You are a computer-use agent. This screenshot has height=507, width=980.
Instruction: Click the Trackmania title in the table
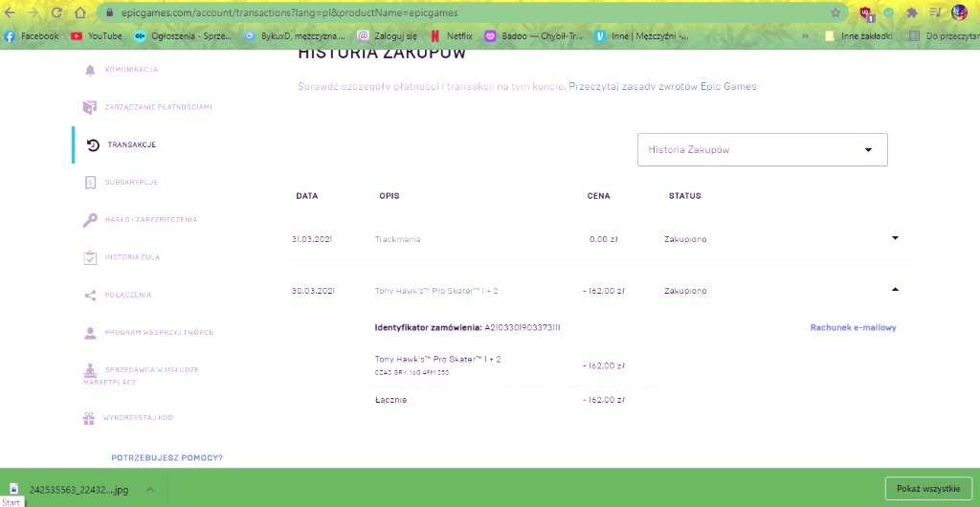coord(397,239)
